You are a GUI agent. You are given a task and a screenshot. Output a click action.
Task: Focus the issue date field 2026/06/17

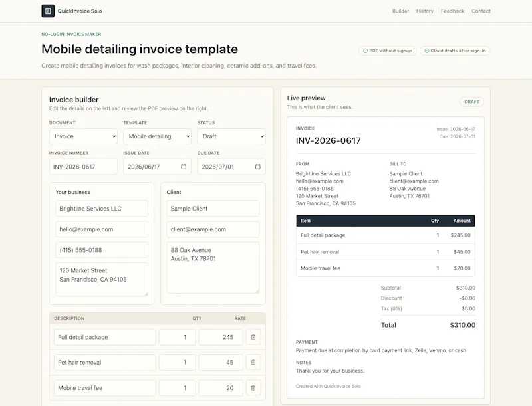pyautogui.click(x=158, y=167)
